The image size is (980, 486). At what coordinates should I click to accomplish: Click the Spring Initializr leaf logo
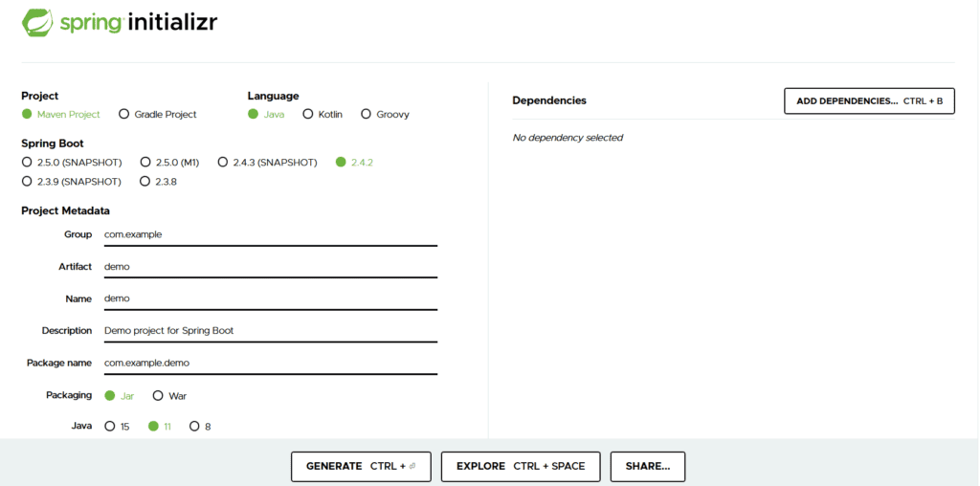(37, 23)
